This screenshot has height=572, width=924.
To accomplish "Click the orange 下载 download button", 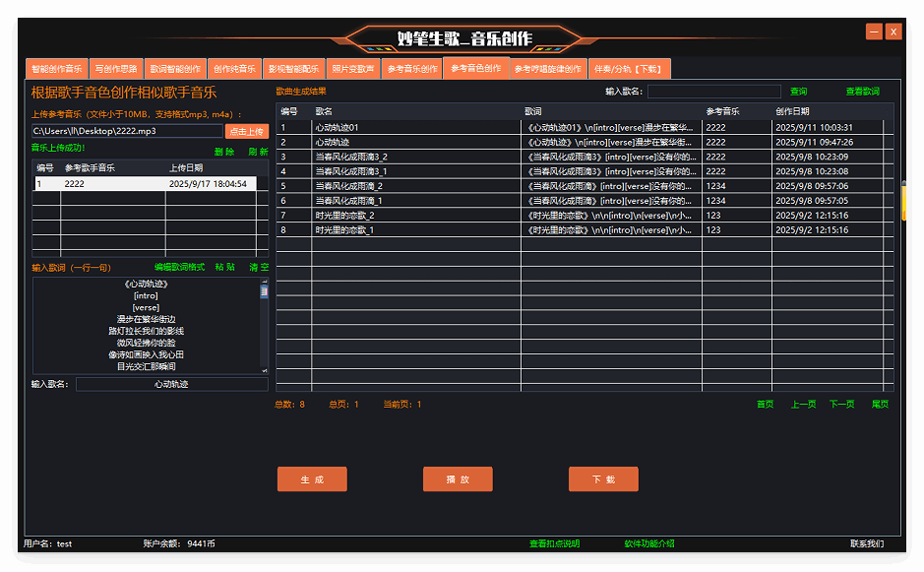I will pos(603,479).
